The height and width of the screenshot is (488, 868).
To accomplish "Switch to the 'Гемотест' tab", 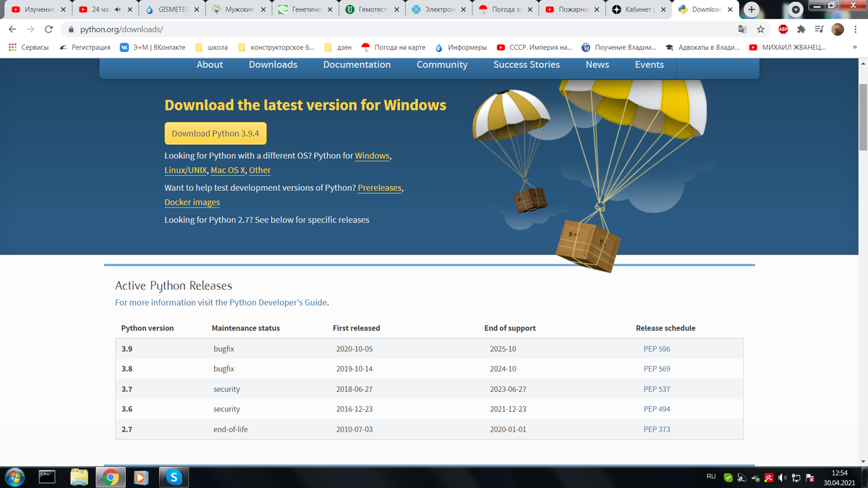I will 372,10.
